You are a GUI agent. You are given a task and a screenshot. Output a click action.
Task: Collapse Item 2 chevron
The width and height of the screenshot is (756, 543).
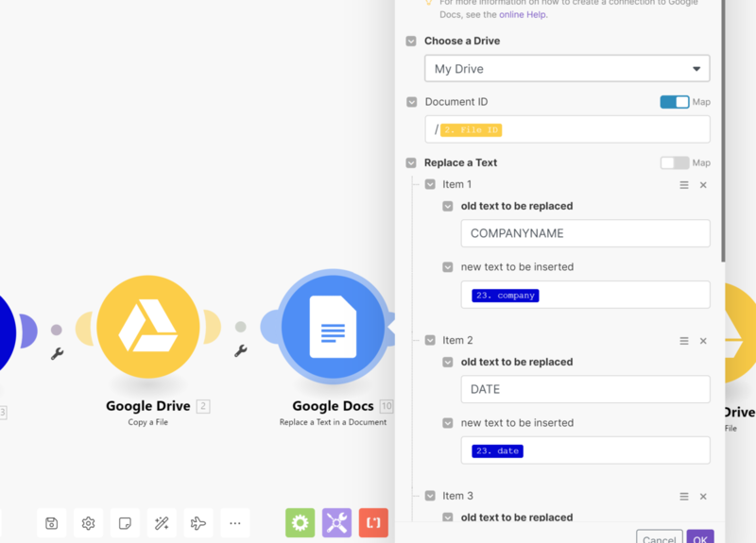[430, 341]
